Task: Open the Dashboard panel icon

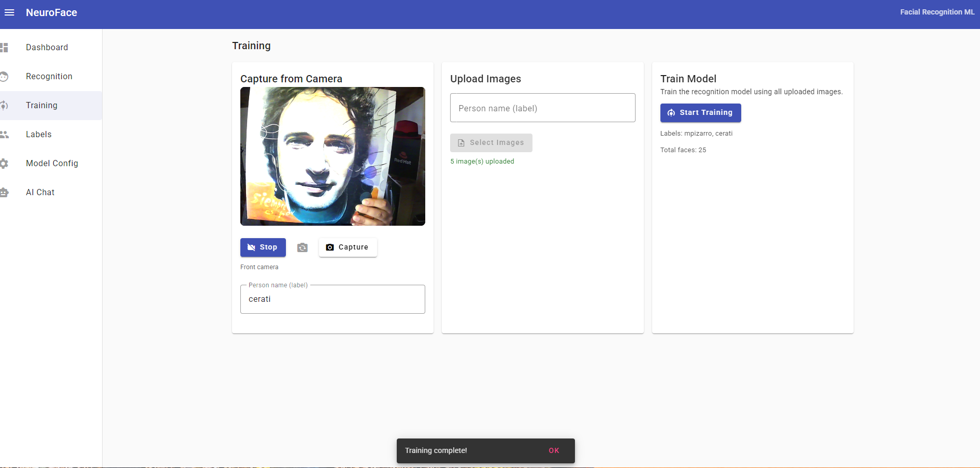Action: click(x=5, y=48)
